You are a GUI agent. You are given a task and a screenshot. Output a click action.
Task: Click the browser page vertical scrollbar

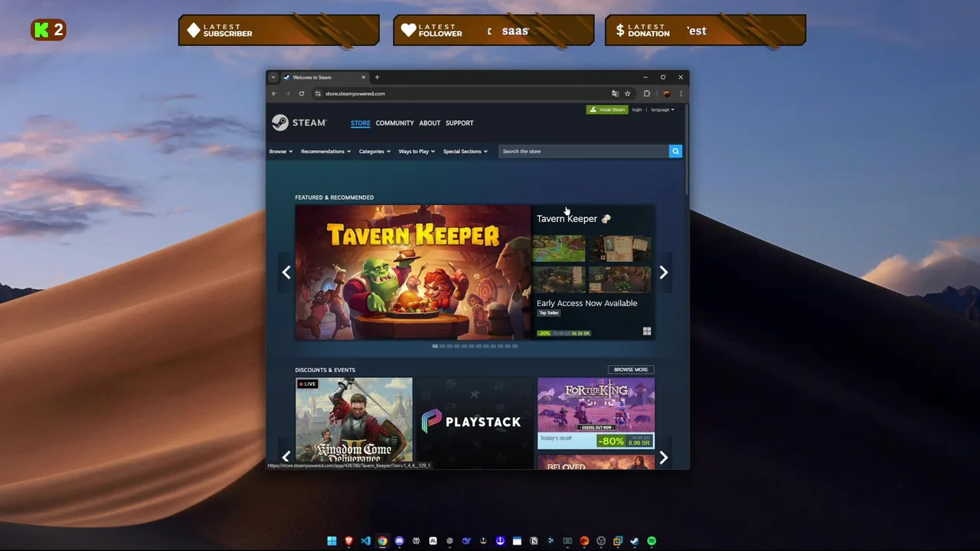point(687,149)
